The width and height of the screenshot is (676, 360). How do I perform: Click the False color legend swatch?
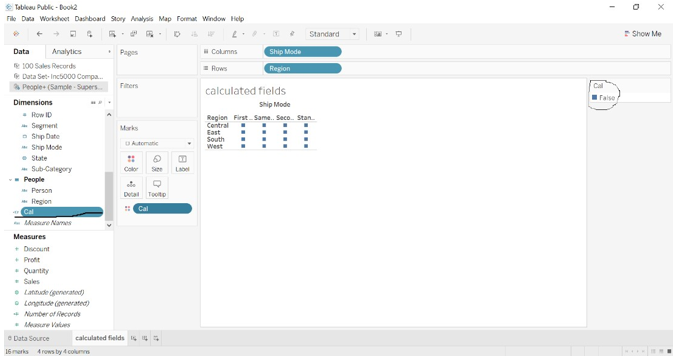coord(595,98)
